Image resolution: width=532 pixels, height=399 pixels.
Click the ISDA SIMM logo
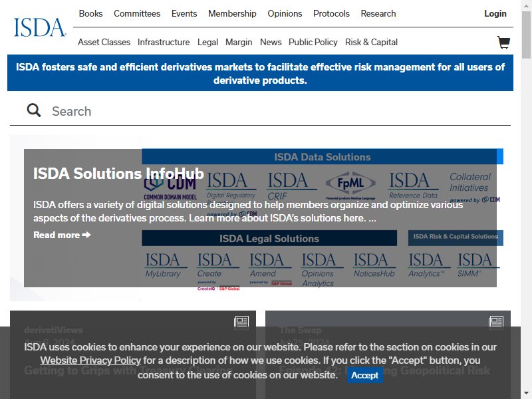[x=478, y=265]
